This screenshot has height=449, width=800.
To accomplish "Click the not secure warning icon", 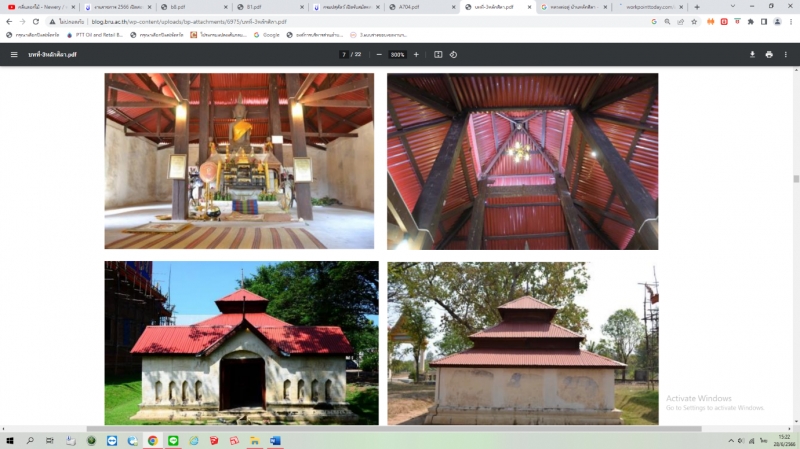I will [x=52, y=22].
